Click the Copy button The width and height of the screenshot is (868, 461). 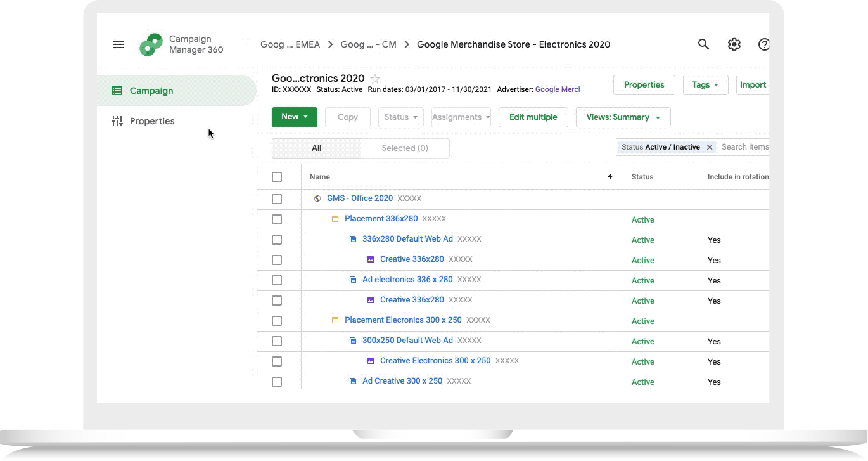click(x=348, y=117)
